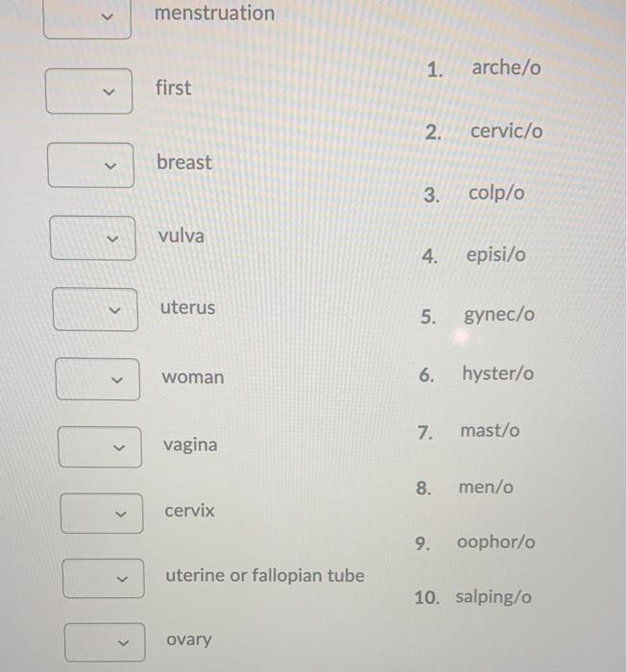Select the dropdown beside uterus
The image size is (627, 672).
click(x=96, y=309)
